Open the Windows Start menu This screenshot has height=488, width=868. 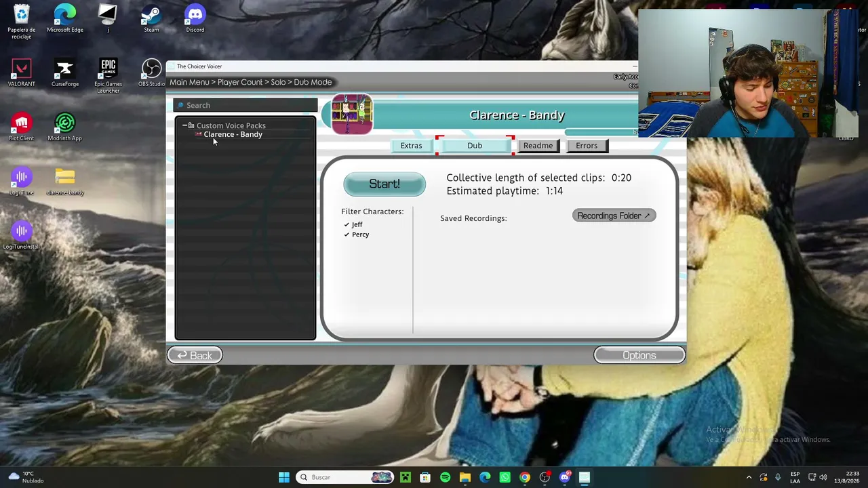(284, 477)
